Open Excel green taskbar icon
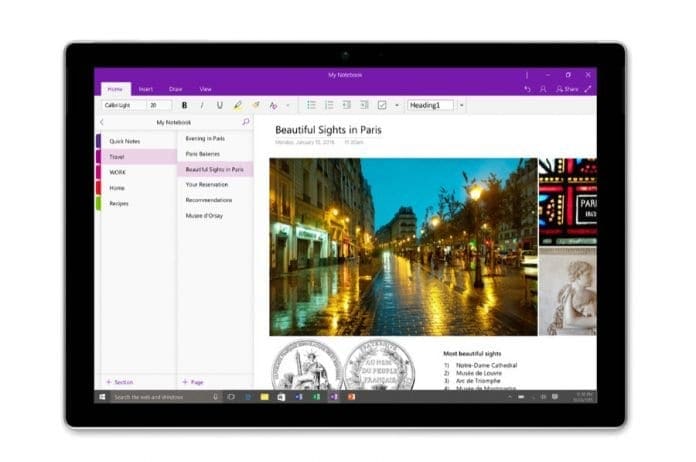This screenshot has height=462, width=696. point(316,397)
